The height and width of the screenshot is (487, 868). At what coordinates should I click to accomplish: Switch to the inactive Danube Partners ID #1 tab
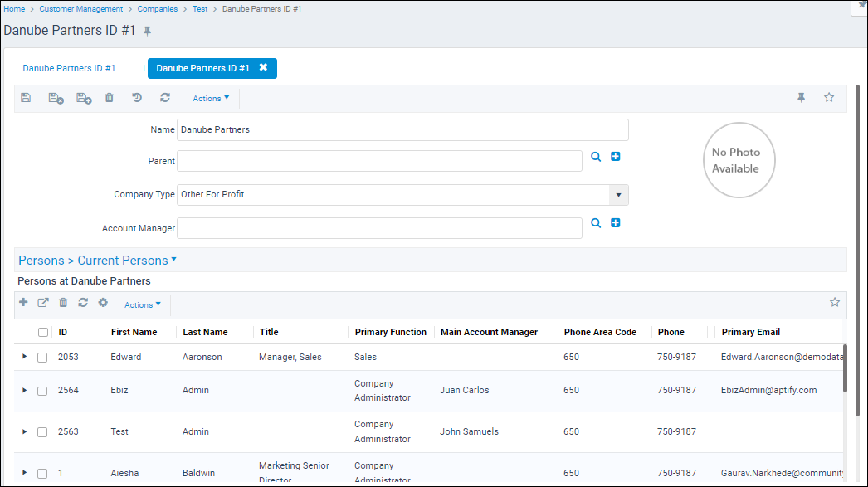pos(69,68)
